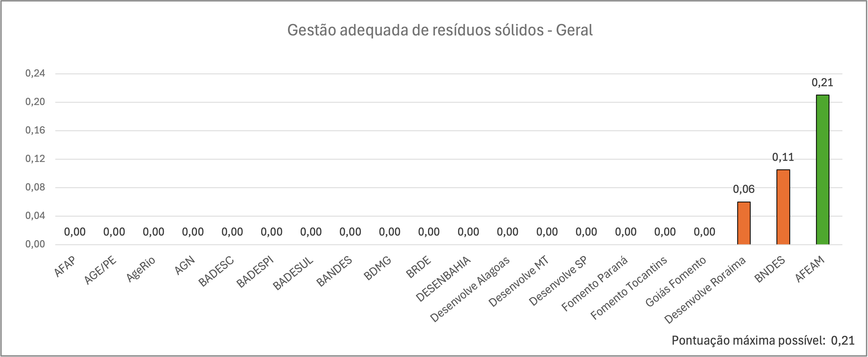Click the 0,24 y-axis value
The height and width of the screenshot is (357, 868).
(x=35, y=73)
